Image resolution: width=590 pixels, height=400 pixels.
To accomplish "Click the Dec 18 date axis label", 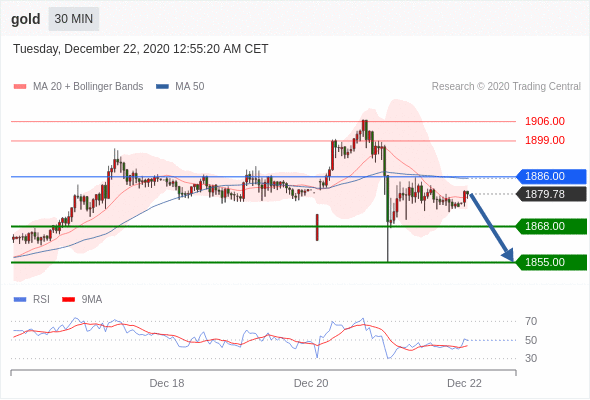I will click(167, 383).
